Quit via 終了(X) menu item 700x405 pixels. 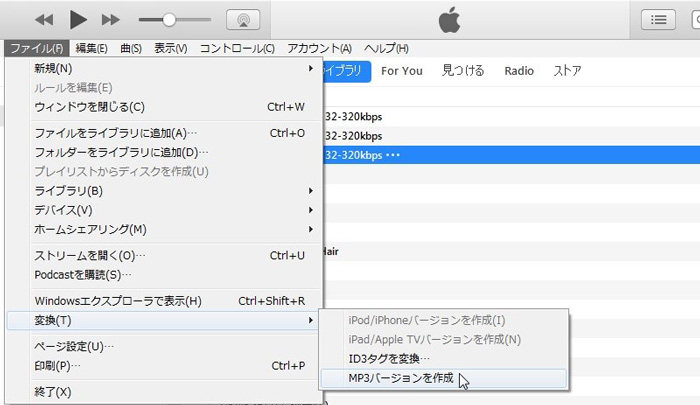[164, 392]
